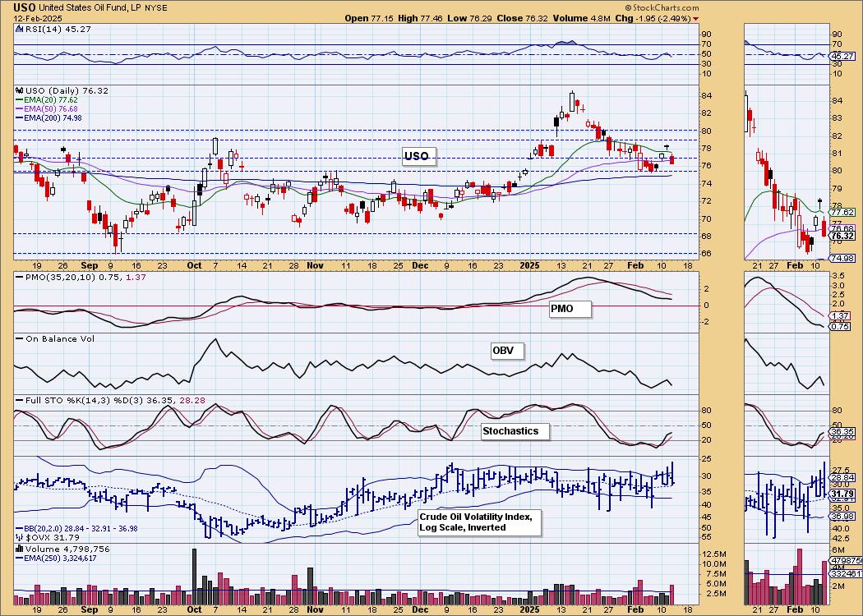Click the small icon before $OVX 31.79
Screen dimensions: 863x616
[19, 537]
